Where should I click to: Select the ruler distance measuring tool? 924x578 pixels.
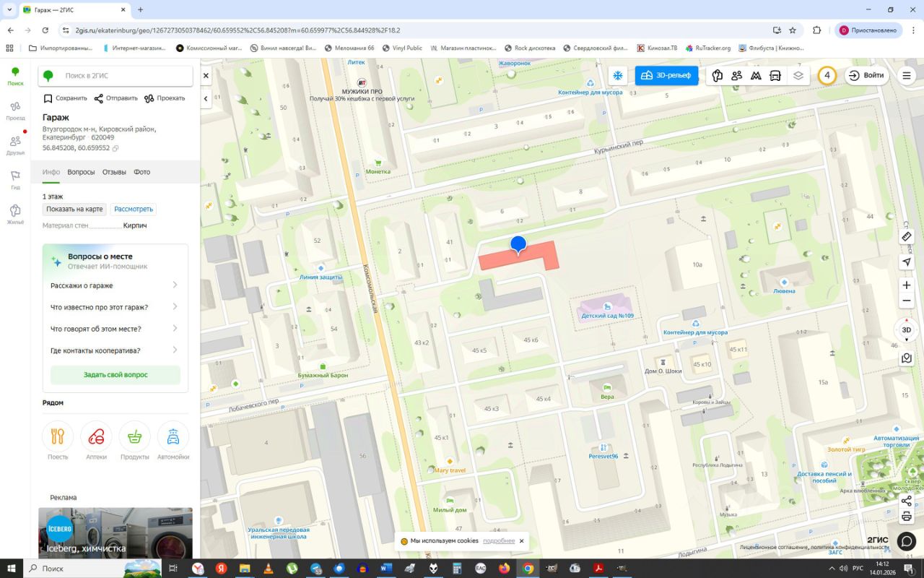point(907,236)
